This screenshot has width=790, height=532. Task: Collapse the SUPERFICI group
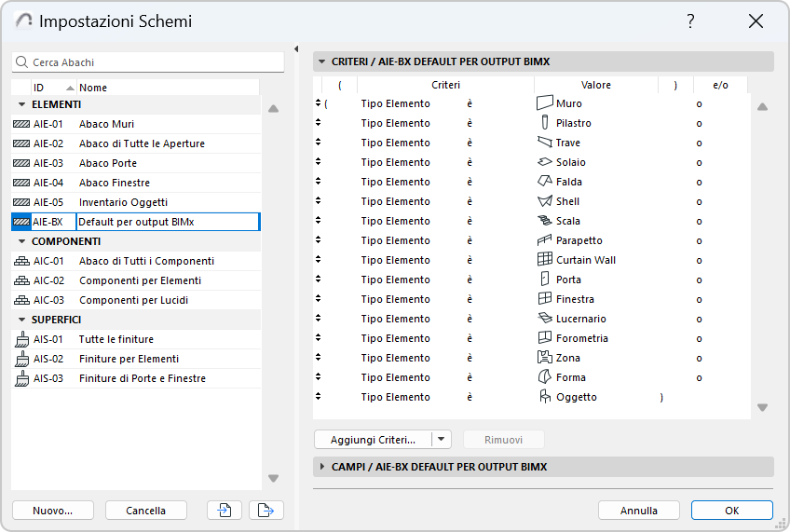pos(21,320)
